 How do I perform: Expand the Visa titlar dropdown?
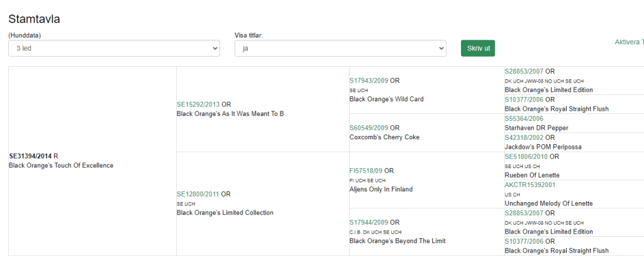(x=340, y=48)
